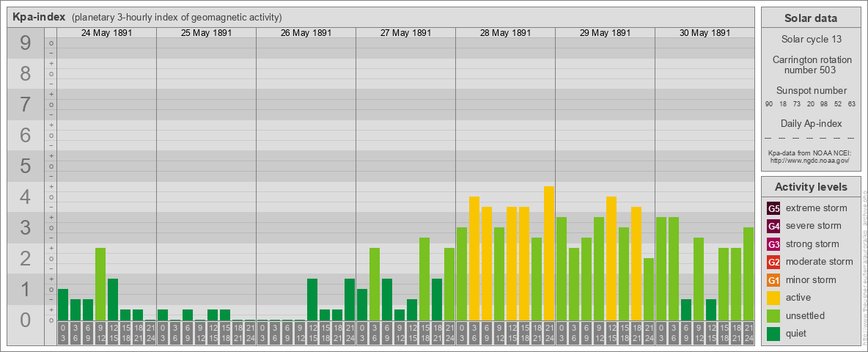Select the 25 May 1891 date header

[x=206, y=33]
